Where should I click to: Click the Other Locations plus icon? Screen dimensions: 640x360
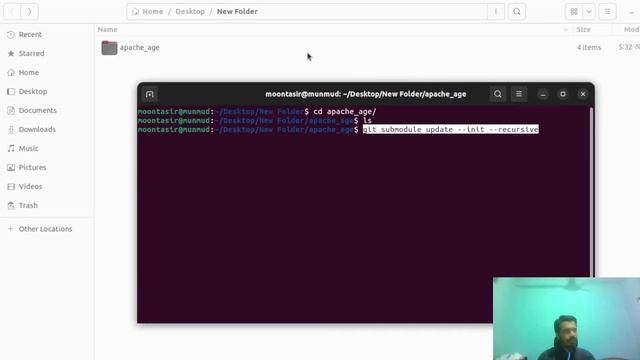(11, 229)
